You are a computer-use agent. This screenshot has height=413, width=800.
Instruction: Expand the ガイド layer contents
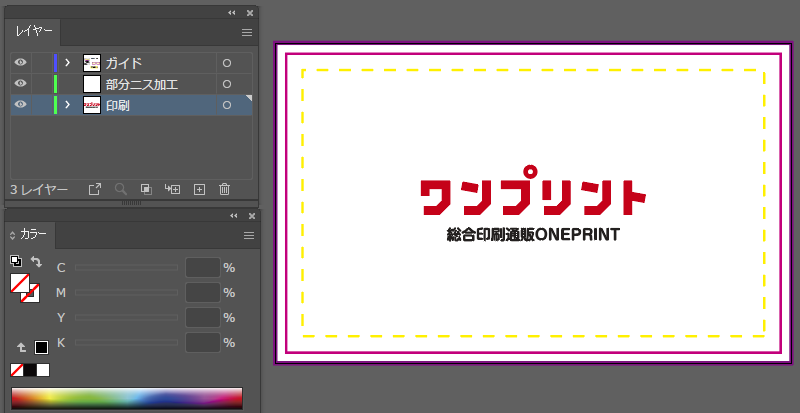[67, 63]
